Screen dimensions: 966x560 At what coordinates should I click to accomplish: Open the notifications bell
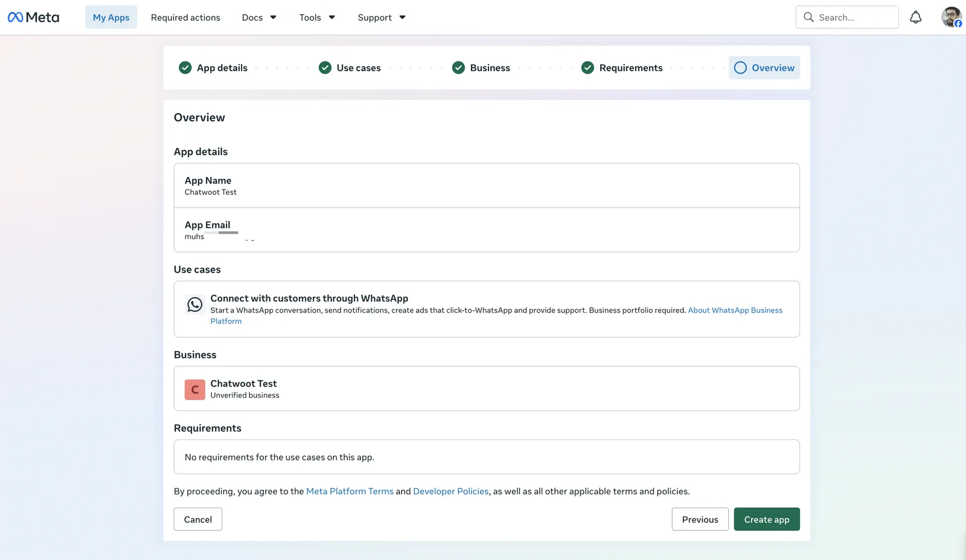(x=915, y=17)
